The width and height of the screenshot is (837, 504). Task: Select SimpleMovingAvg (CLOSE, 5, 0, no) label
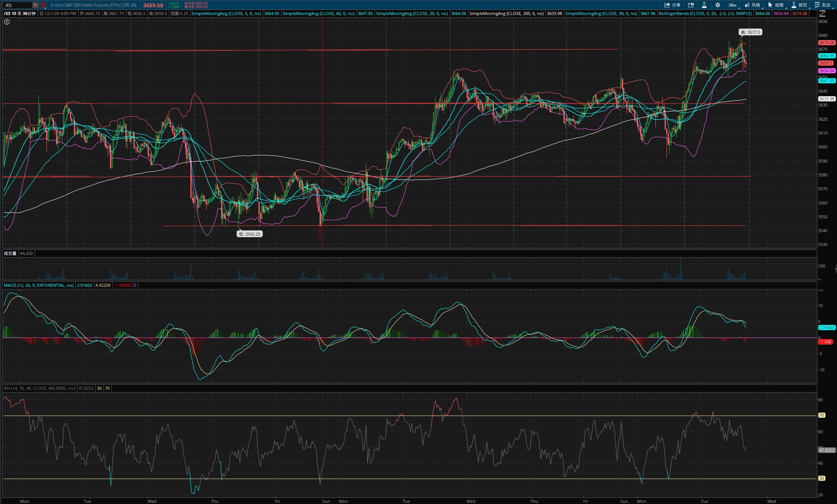[226, 13]
